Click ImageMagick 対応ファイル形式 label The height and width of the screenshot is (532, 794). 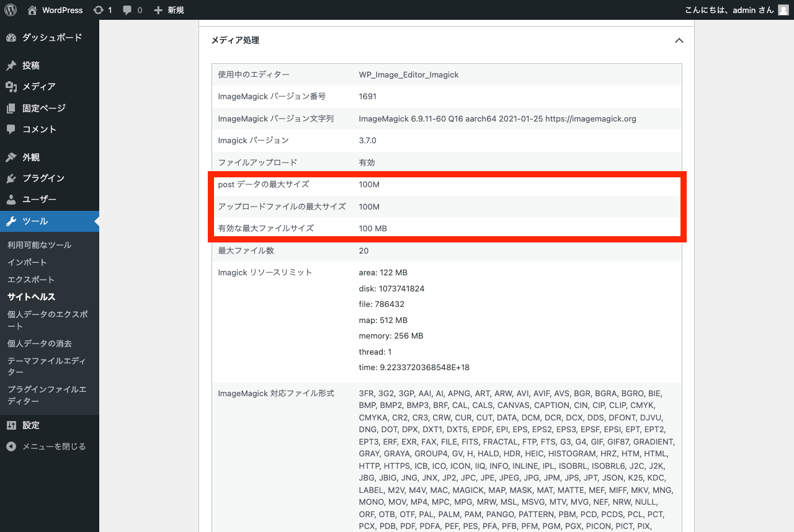click(x=276, y=393)
